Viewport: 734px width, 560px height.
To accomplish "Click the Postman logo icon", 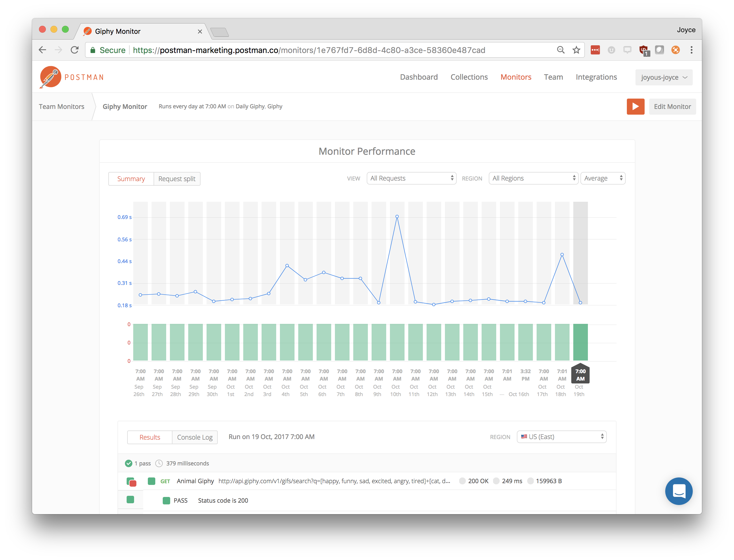I will 50,77.
